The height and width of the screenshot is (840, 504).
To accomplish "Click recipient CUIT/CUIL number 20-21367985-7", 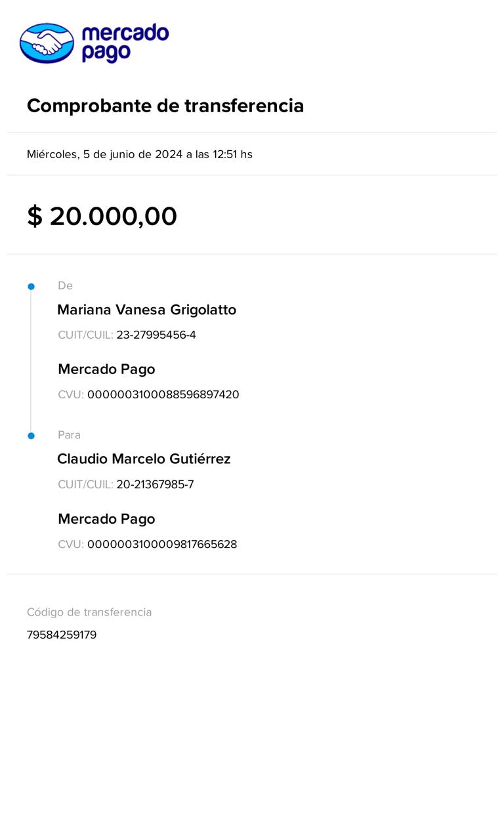I will tap(155, 485).
